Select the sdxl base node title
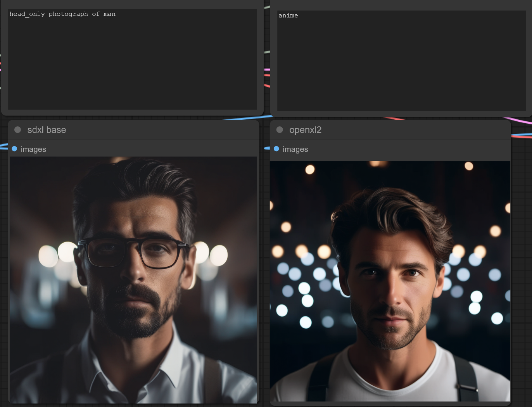Screen dimensions: 532x407 tap(47, 130)
